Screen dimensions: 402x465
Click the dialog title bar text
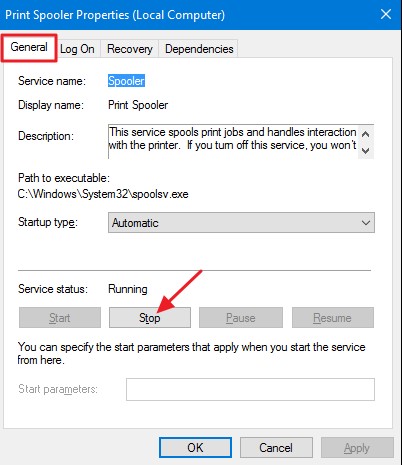(115, 15)
